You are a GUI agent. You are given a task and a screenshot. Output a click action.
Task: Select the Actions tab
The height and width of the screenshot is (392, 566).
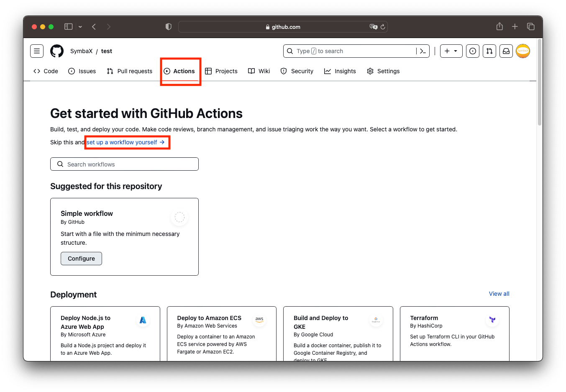[179, 71]
